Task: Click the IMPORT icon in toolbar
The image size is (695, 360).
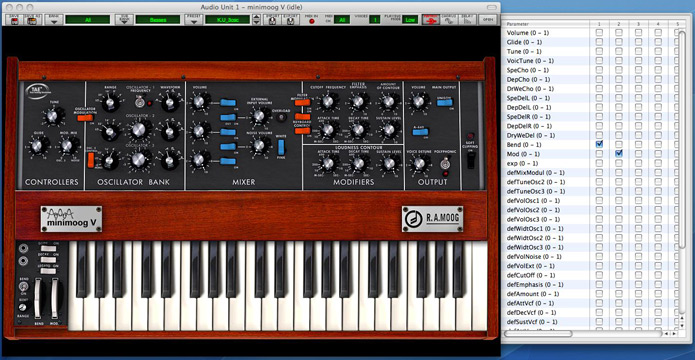Action: click(x=271, y=20)
